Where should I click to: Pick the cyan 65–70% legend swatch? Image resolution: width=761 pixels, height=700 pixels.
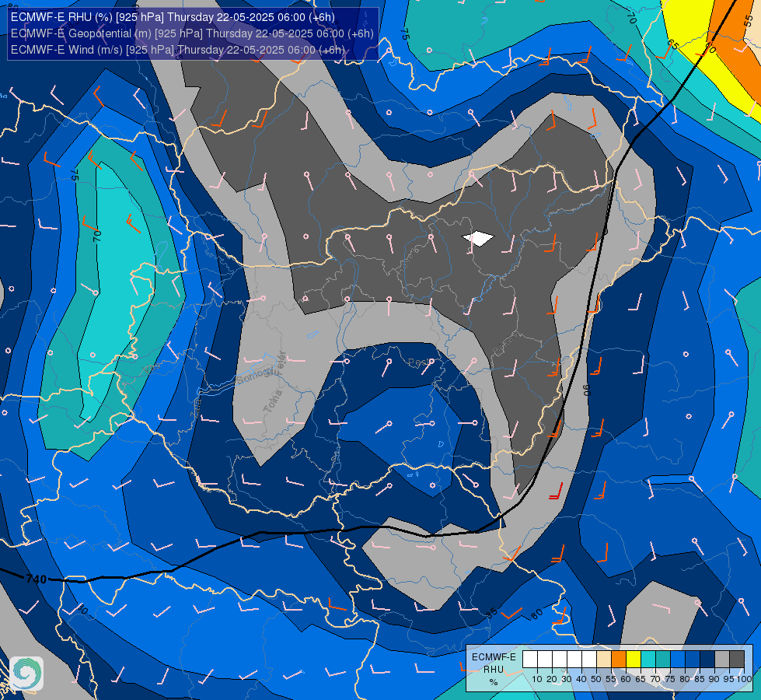point(648,659)
